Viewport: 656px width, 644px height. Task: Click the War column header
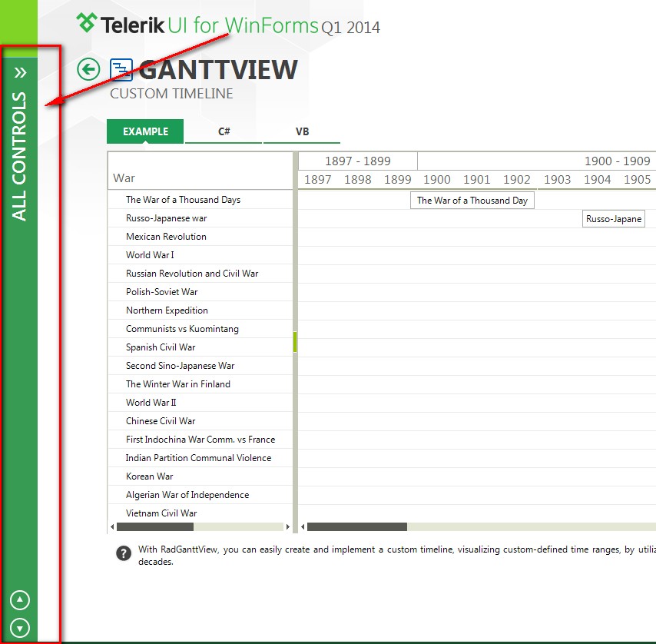(x=200, y=171)
